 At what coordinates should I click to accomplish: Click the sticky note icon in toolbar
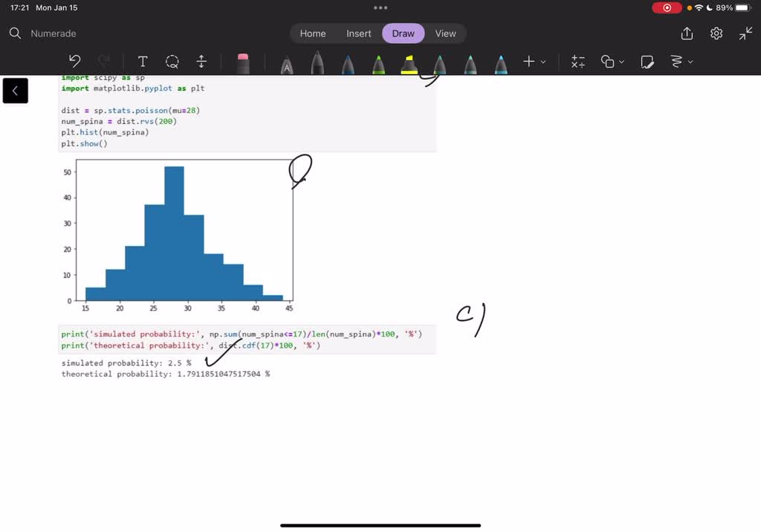[647, 62]
